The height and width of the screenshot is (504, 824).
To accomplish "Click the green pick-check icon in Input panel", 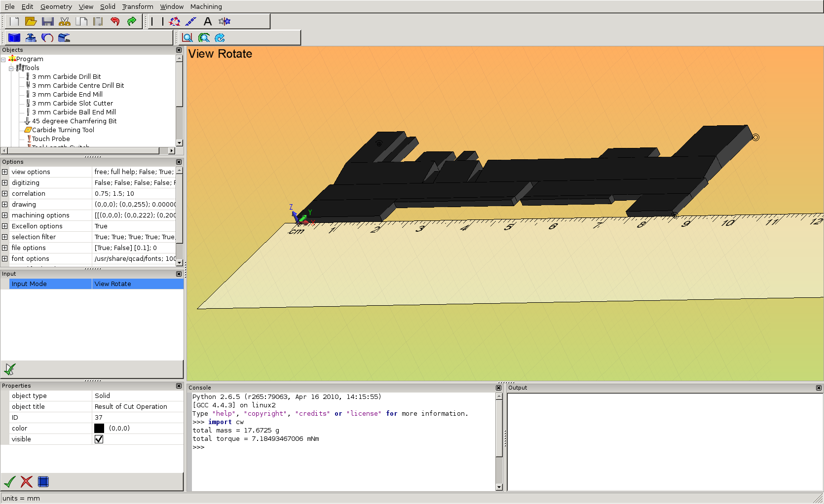I will click(10, 369).
